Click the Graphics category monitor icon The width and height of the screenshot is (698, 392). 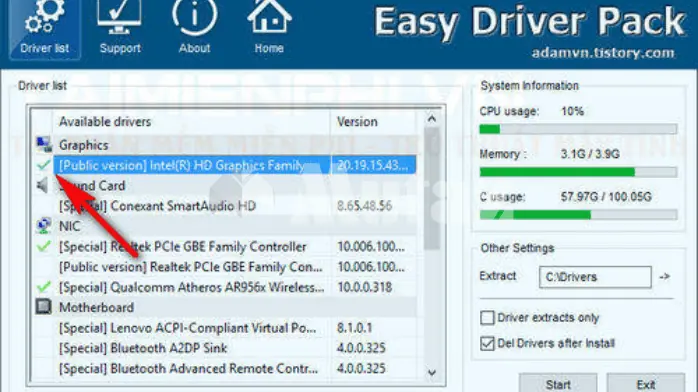pyautogui.click(x=44, y=145)
